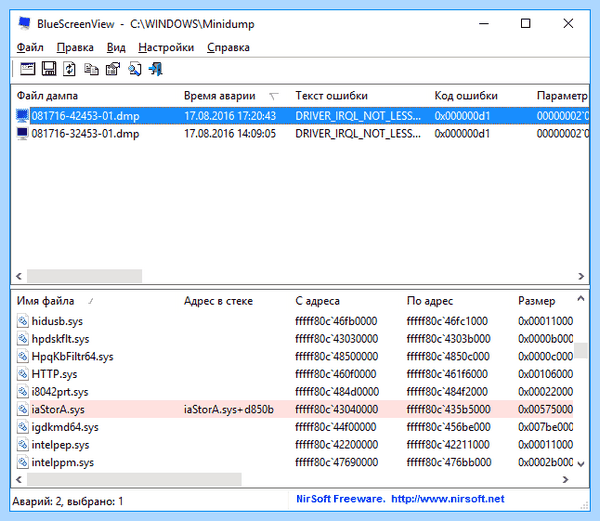Click file icon next to intelpep.sys
The width and height of the screenshot is (600, 521).
[x=23, y=444]
